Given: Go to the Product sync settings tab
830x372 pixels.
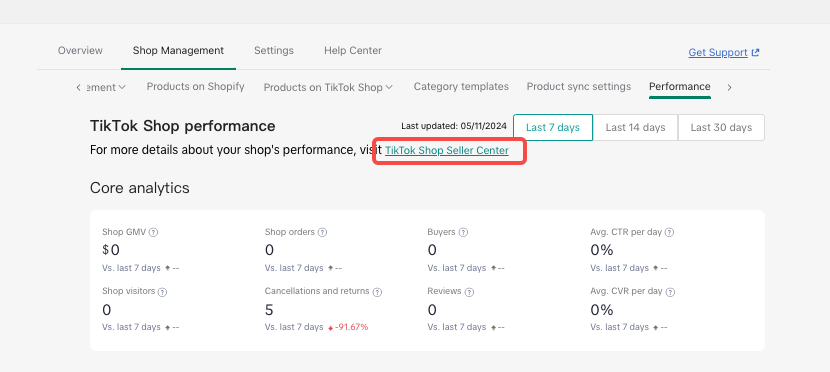Looking at the screenshot, I should 579,86.
